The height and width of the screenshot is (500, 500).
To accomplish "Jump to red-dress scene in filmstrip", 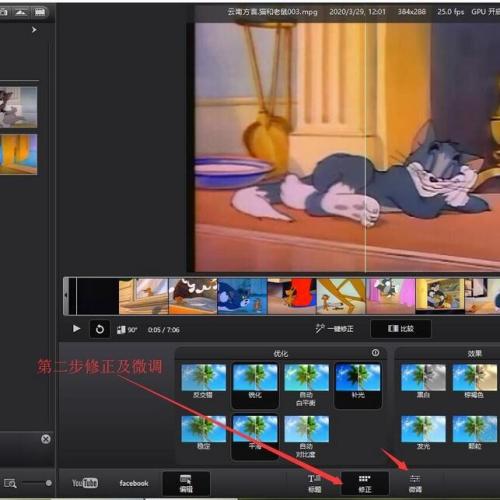I will (292, 296).
